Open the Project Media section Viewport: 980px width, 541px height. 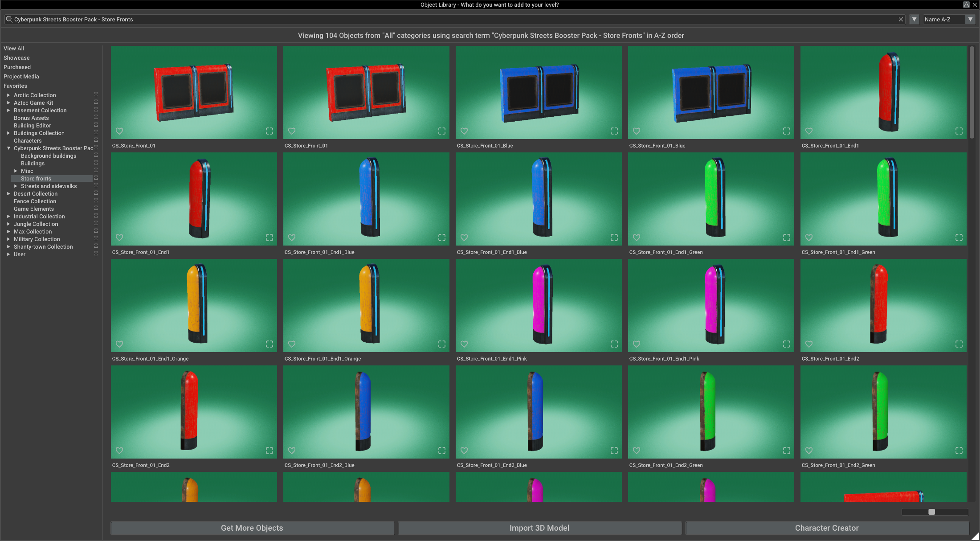coord(21,76)
